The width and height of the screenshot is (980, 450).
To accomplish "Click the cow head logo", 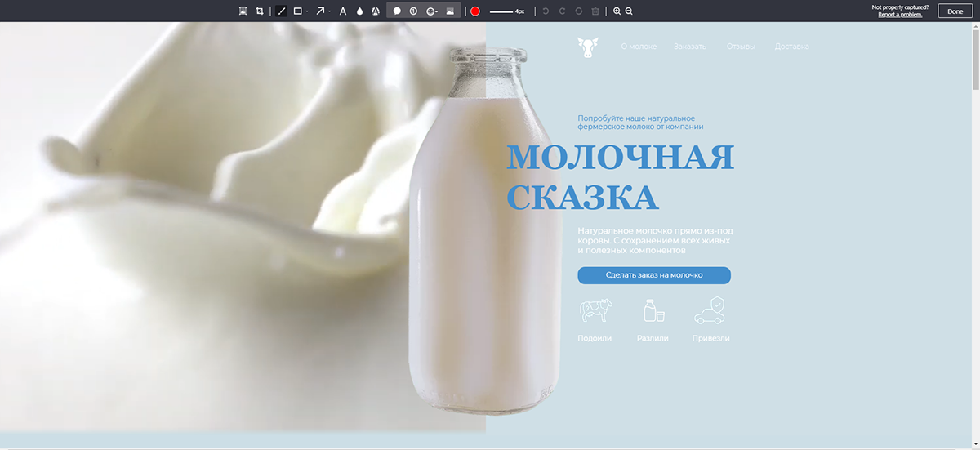I will (588, 47).
